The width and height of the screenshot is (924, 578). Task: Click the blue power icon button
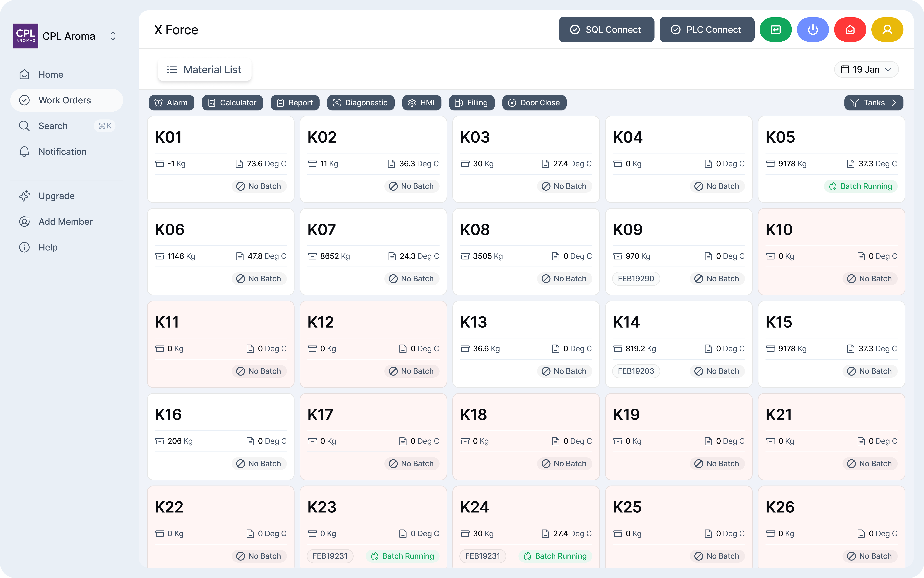(813, 29)
